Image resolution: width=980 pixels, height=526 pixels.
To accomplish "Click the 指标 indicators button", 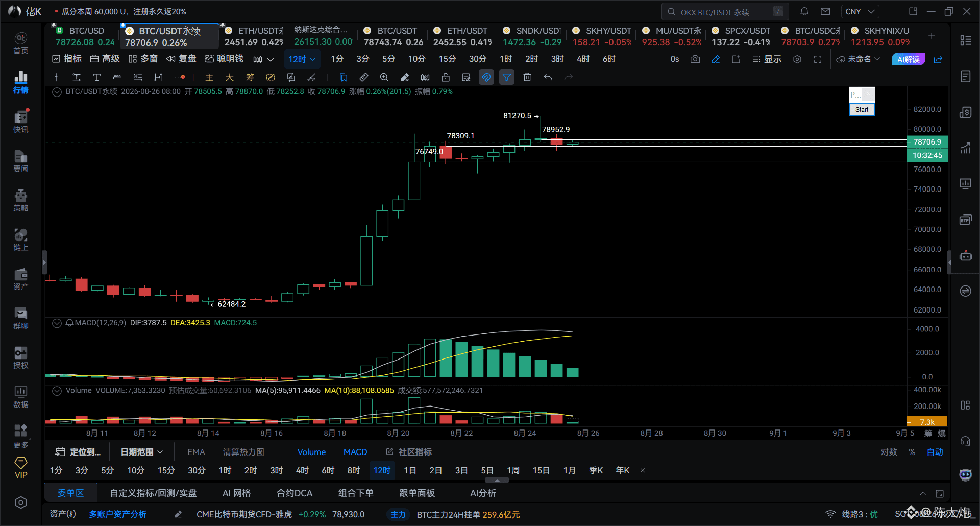I will pos(67,59).
